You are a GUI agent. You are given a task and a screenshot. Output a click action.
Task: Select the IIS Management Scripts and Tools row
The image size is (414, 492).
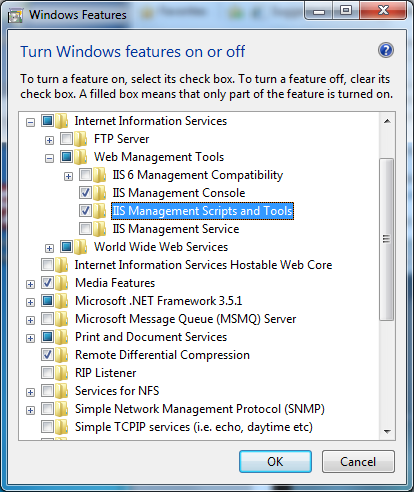pyautogui.click(x=202, y=211)
